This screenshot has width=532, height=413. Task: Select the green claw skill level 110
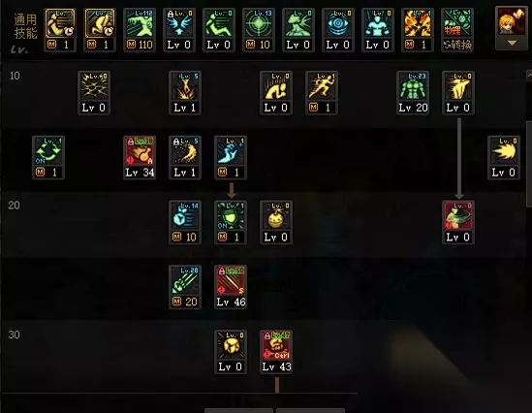tap(140, 30)
